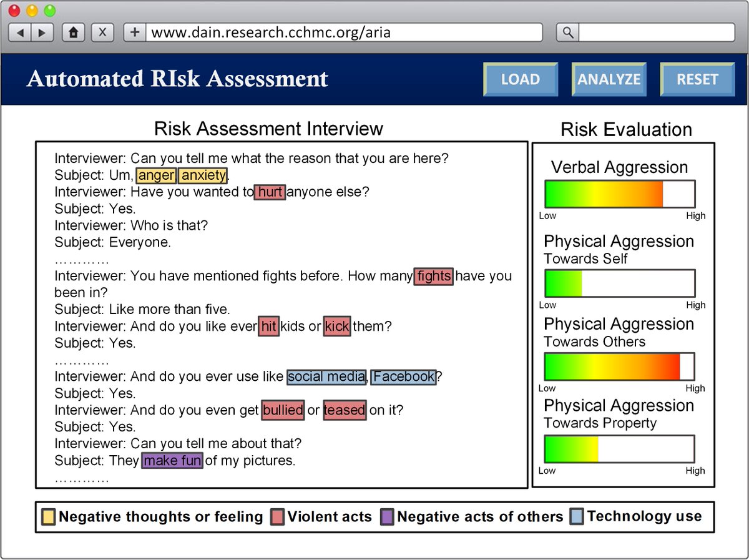Screen dimensions: 749x560
Task: Click the 'Violent acts' legend label
Action: 330,517
